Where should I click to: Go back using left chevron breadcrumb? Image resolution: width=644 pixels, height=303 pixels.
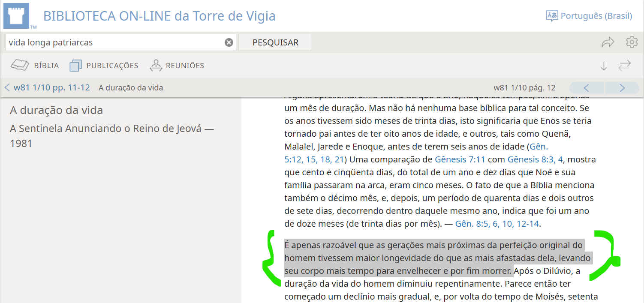pyautogui.click(x=7, y=88)
